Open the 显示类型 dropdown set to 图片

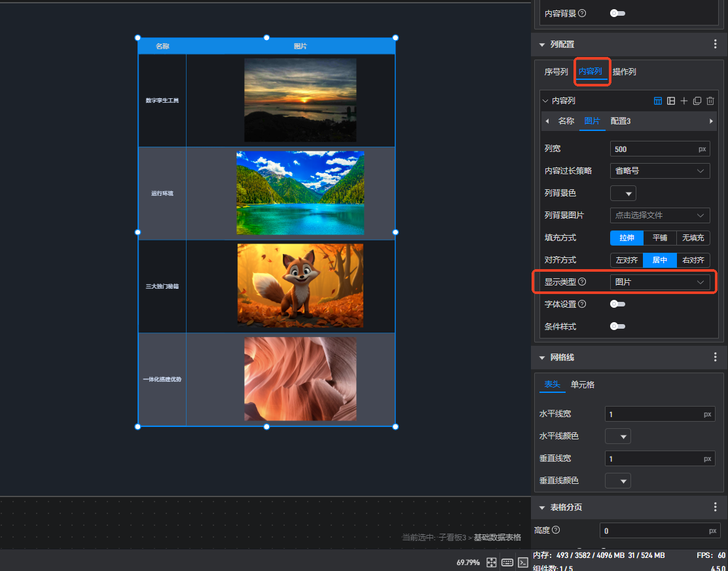pyautogui.click(x=660, y=282)
